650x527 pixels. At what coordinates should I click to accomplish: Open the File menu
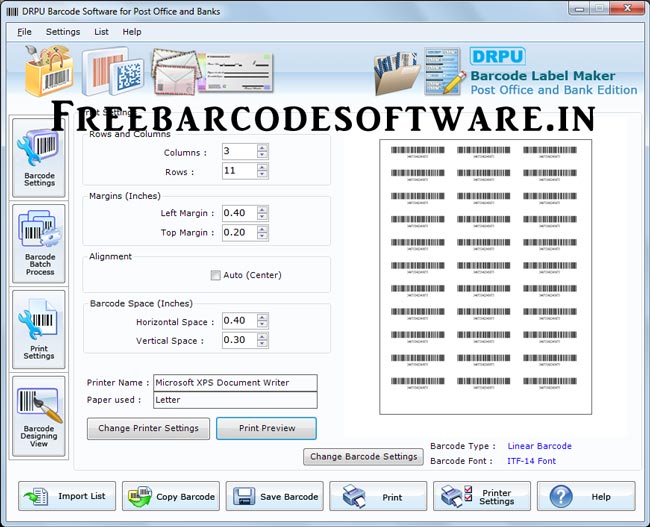[x=24, y=32]
